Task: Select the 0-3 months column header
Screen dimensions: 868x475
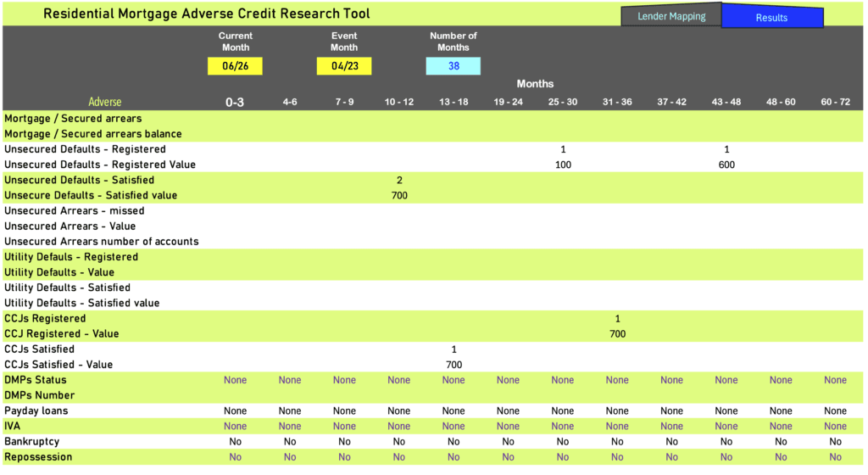Action: [x=235, y=102]
